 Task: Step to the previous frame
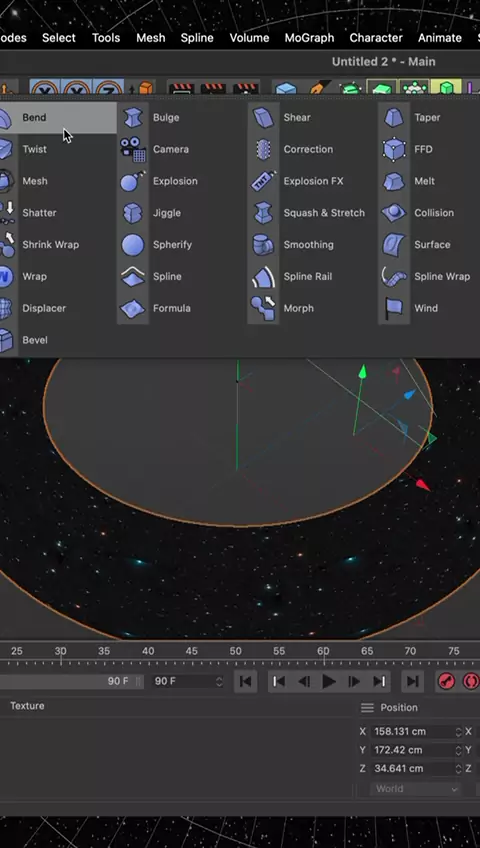[x=304, y=681]
